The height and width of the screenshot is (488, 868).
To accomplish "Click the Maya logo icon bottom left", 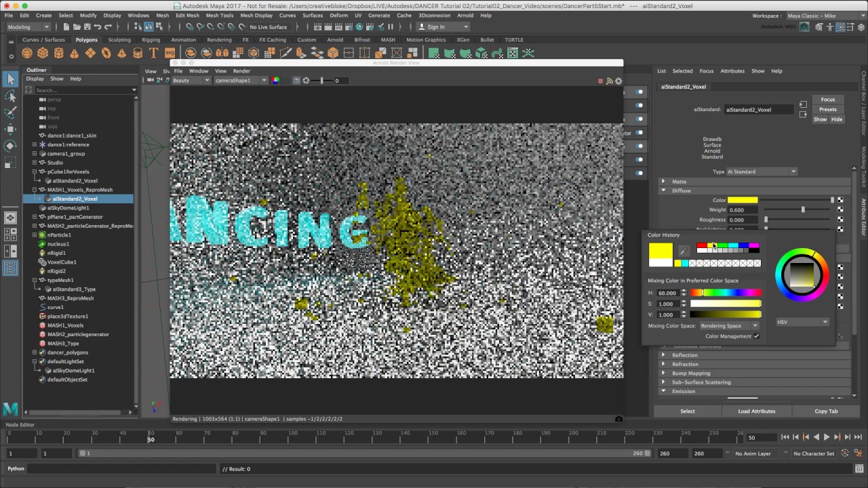I will point(10,409).
